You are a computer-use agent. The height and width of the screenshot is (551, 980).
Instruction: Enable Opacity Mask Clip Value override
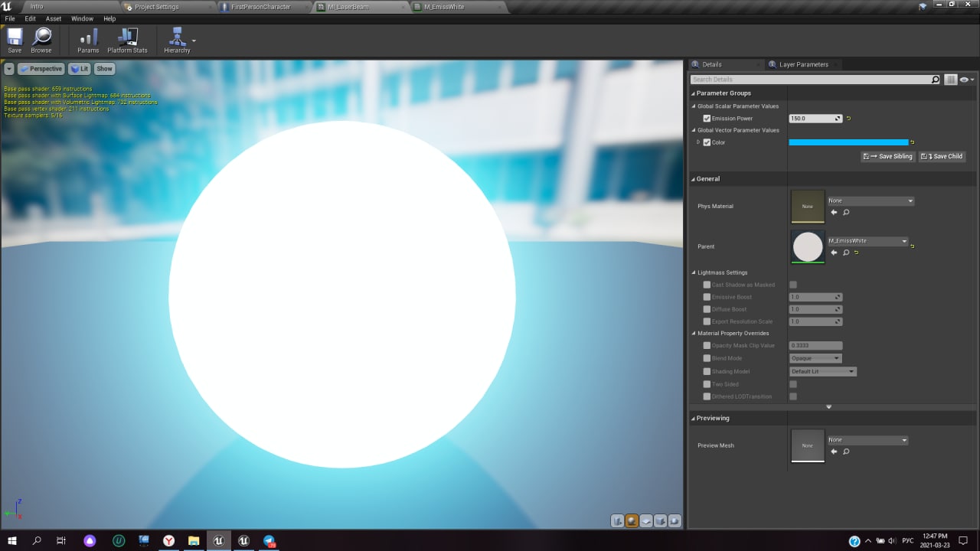[x=707, y=346]
